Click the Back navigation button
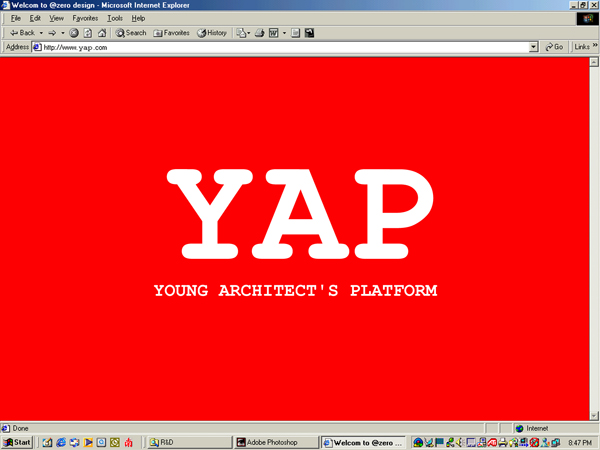This screenshot has width=600, height=450. pyautogui.click(x=22, y=33)
